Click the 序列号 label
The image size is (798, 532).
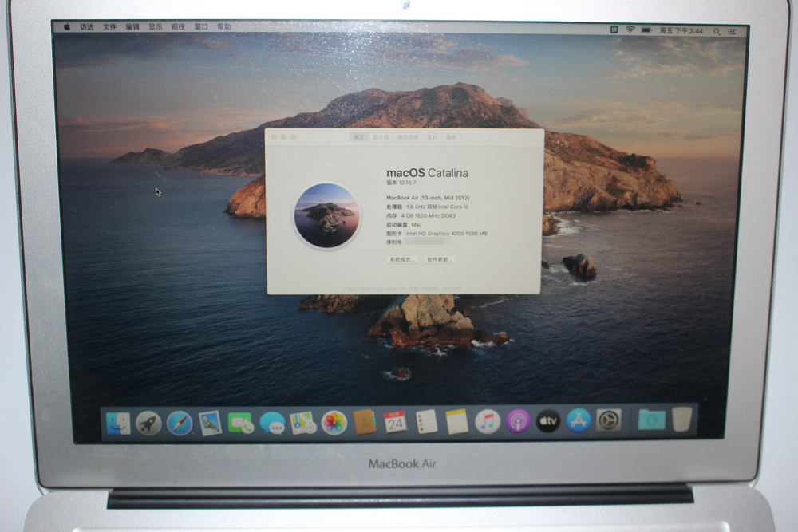pyautogui.click(x=394, y=242)
